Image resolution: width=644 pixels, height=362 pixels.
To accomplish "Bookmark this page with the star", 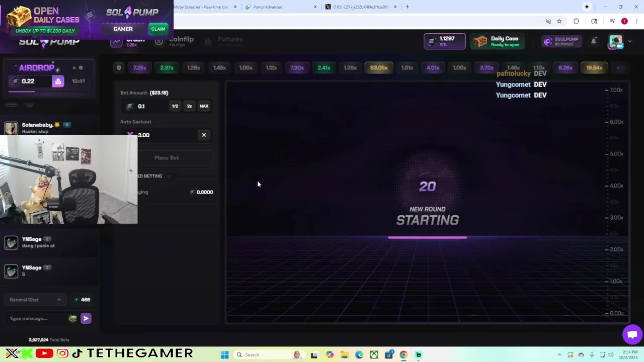I will tap(559, 21).
